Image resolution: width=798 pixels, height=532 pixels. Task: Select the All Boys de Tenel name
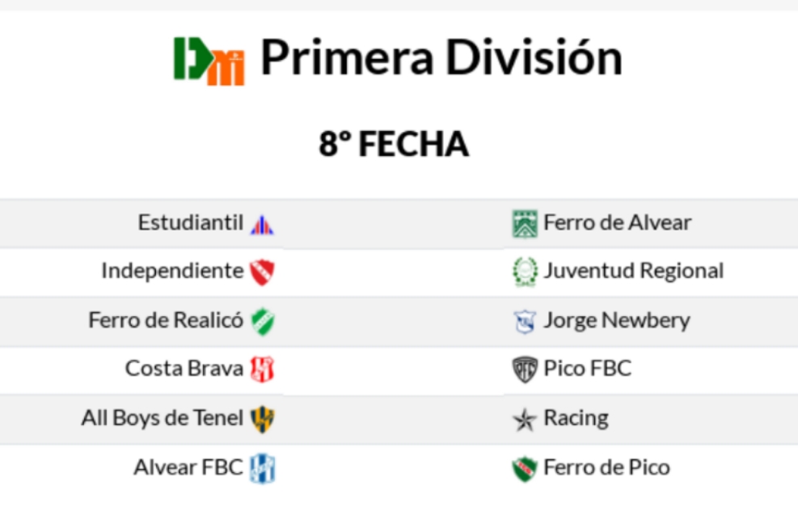click(162, 418)
